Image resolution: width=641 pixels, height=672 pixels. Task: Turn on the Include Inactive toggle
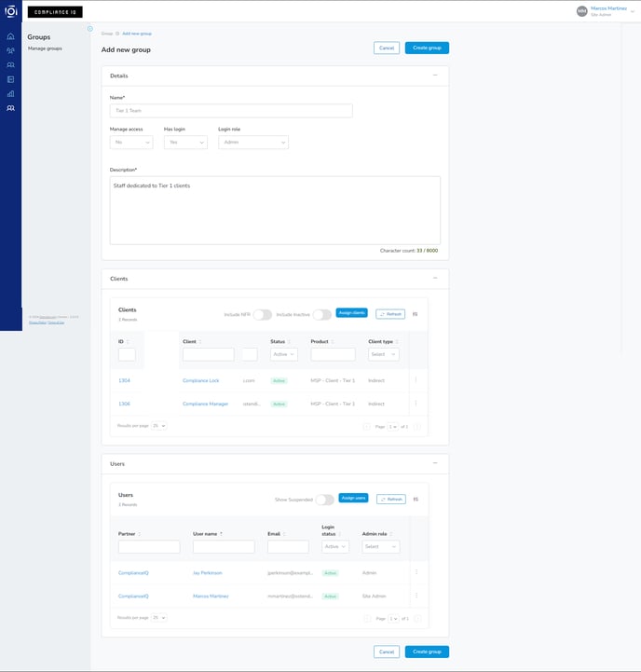coord(321,314)
